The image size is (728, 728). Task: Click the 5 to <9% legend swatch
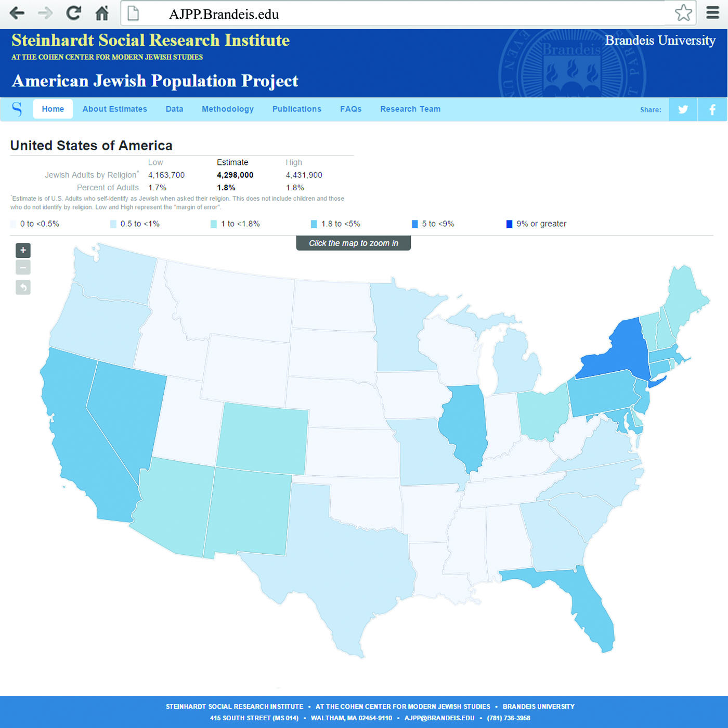pyautogui.click(x=415, y=224)
